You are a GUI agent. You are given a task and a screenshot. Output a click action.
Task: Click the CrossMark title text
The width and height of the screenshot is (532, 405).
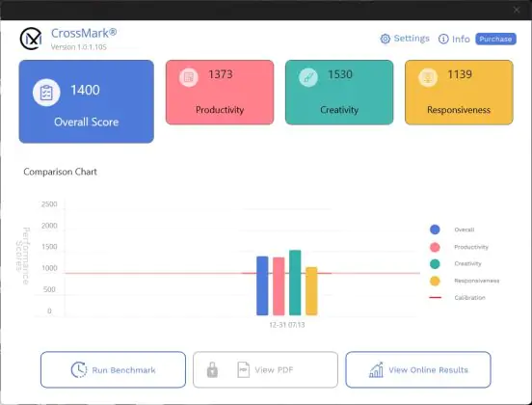coord(84,33)
